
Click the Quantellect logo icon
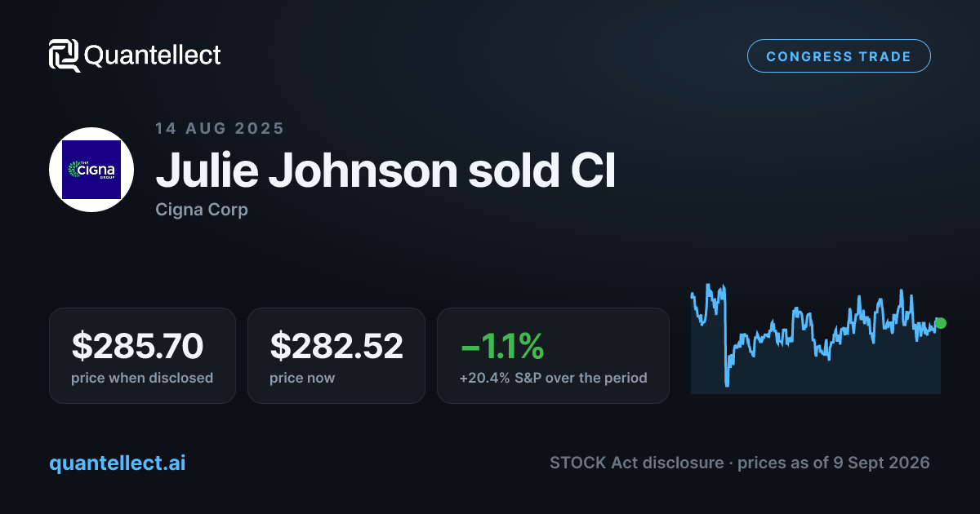coord(64,55)
